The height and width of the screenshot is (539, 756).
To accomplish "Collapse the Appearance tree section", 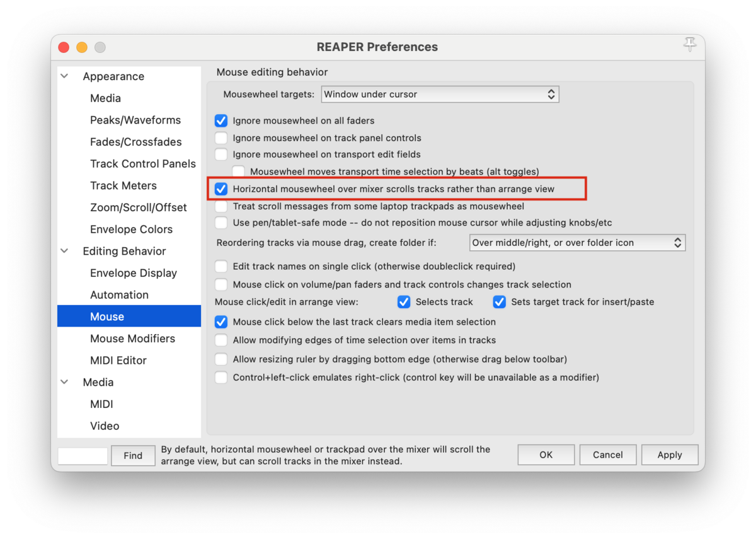I will click(64, 76).
